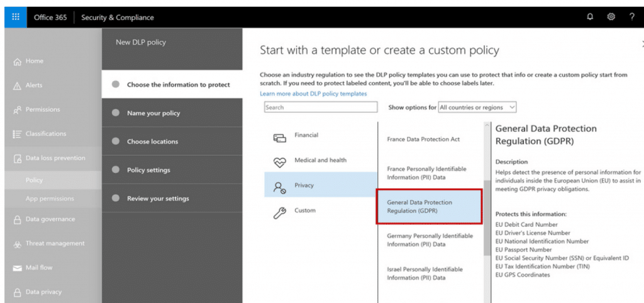Image resolution: width=644 pixels, height=303 pixels.
Task: Open Data governance section
Action: pyautogui.click(x=50, y=219)
